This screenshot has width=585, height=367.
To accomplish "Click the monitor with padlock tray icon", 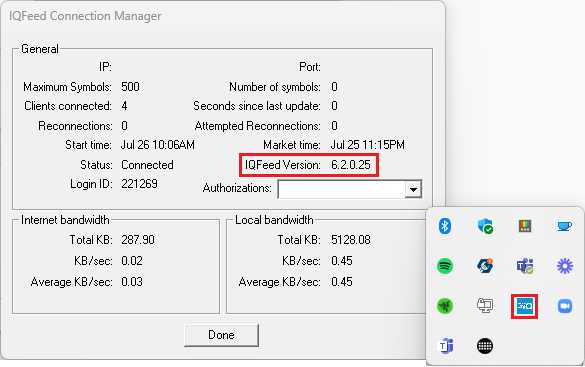I will pos(485,306).
